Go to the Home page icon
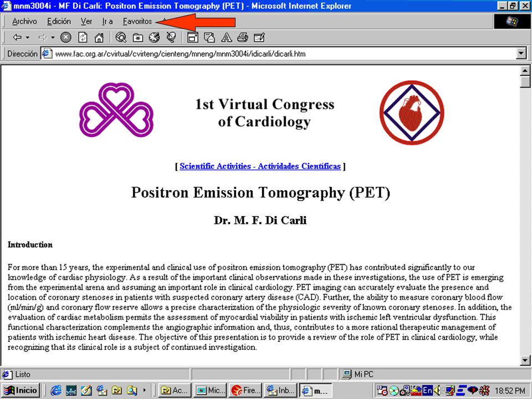The image size is (532, 399). click(99, 37)
